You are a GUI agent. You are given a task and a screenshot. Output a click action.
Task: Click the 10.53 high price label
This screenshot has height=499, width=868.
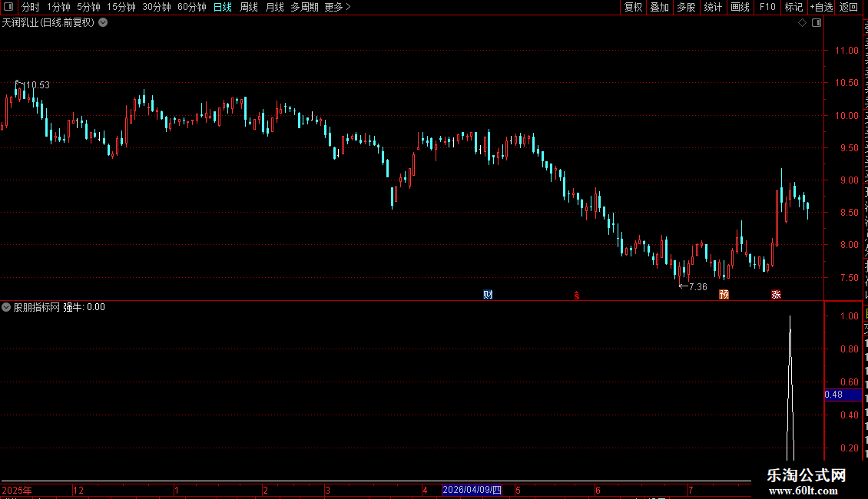click(37, 85)
